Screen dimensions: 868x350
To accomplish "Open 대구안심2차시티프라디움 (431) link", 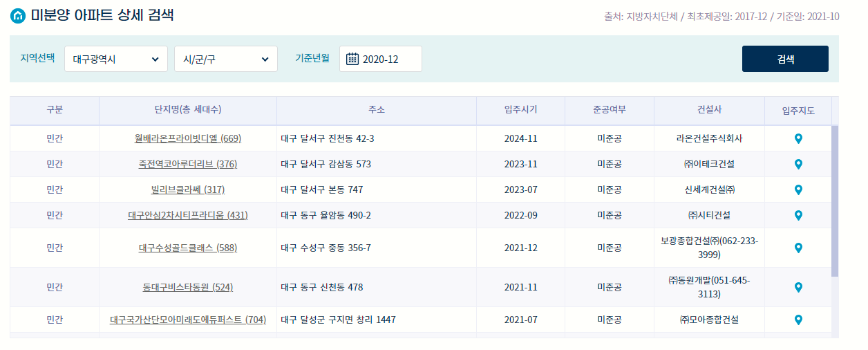I will point(188,215).
